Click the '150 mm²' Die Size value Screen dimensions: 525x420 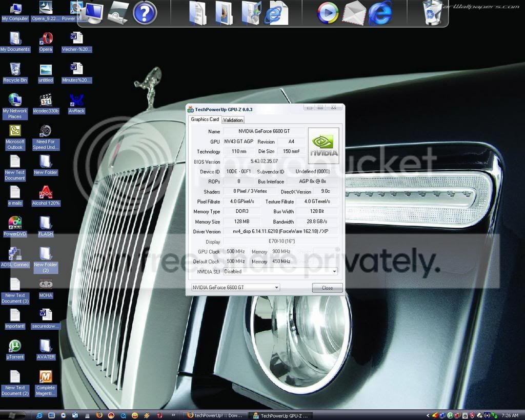click(291, 151)
